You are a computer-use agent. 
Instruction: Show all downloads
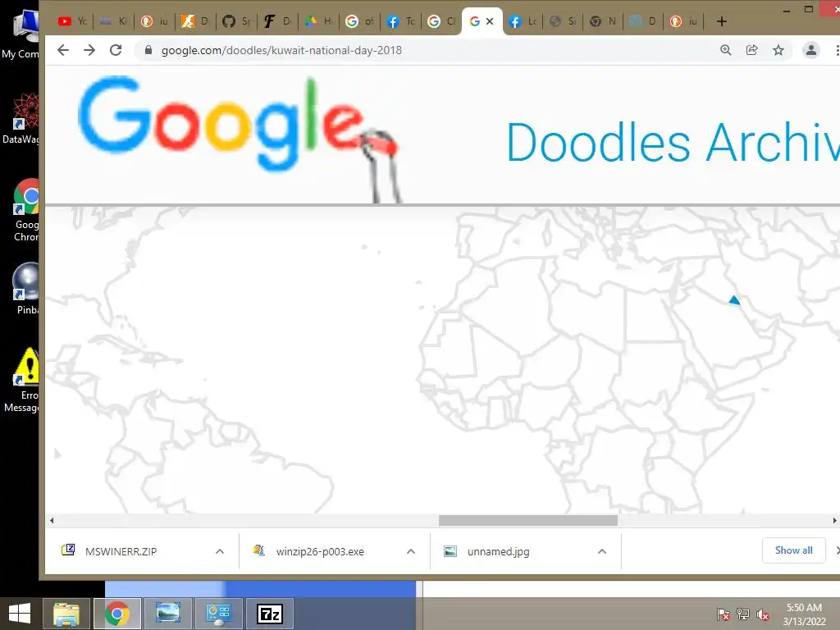coord(793,550)
